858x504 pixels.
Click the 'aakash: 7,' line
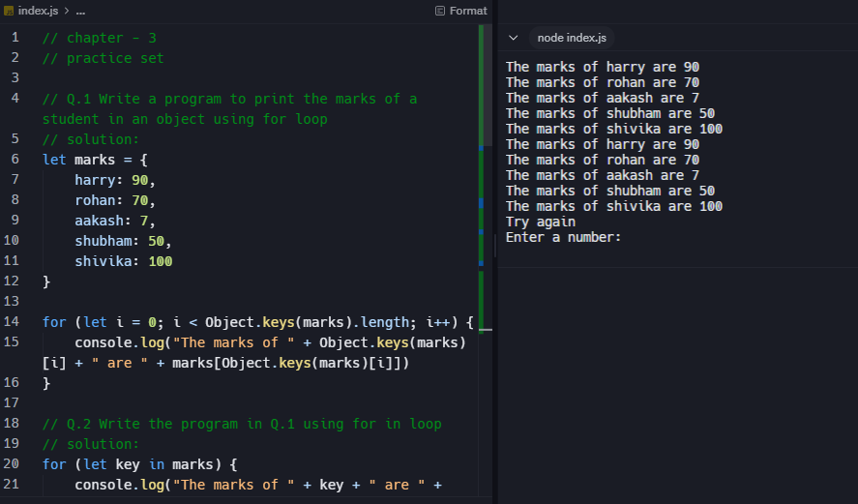point(115,221)
